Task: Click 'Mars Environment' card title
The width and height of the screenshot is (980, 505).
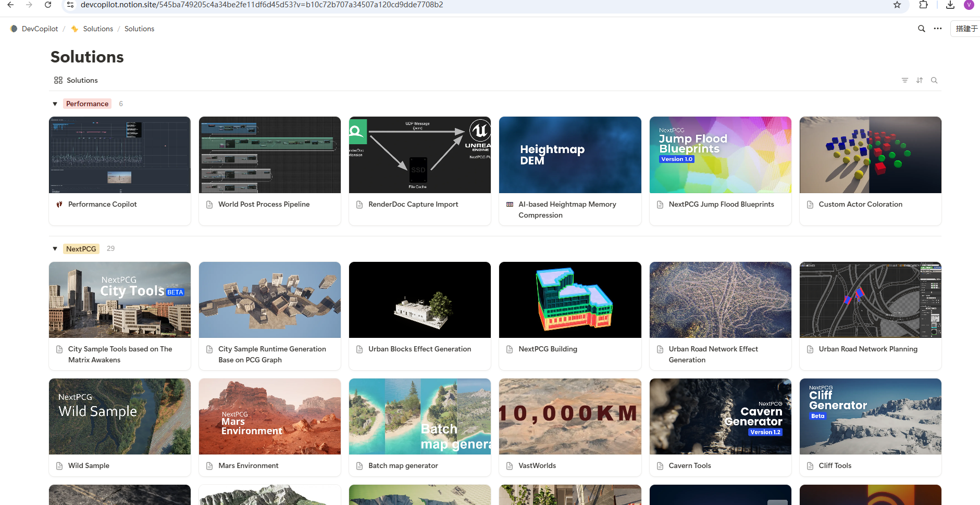Action: pyautogui.click(x=248, y=465)
